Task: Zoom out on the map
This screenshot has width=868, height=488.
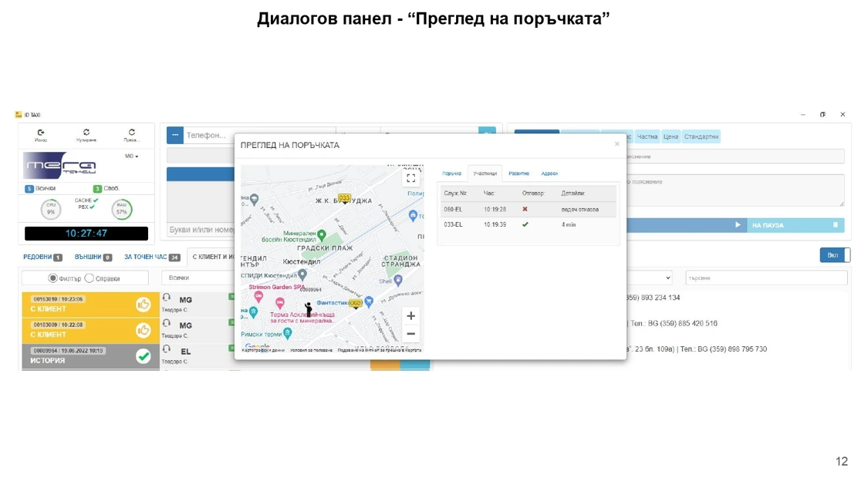Action: tap(410, 334)
